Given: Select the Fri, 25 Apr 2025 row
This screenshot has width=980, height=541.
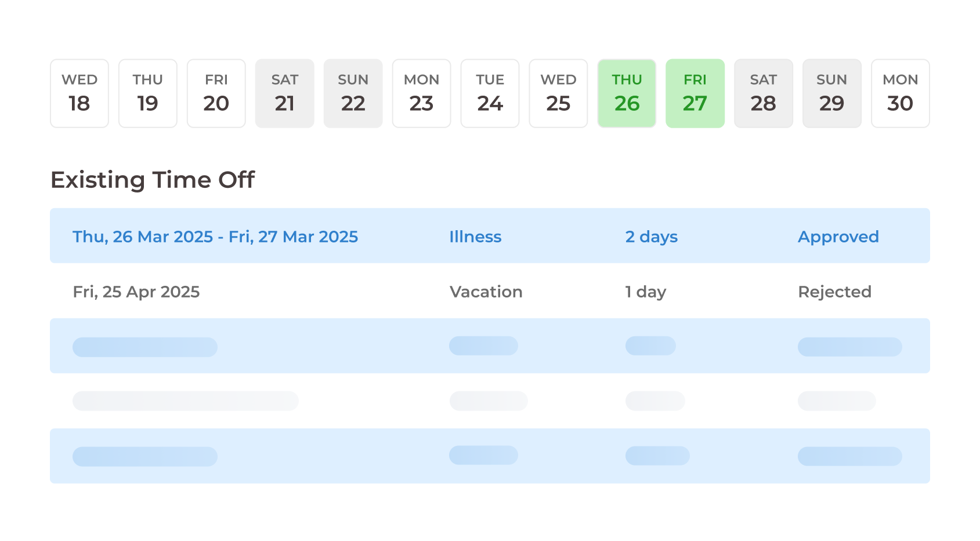Looking at the screenshot, I should click(136, 292).
